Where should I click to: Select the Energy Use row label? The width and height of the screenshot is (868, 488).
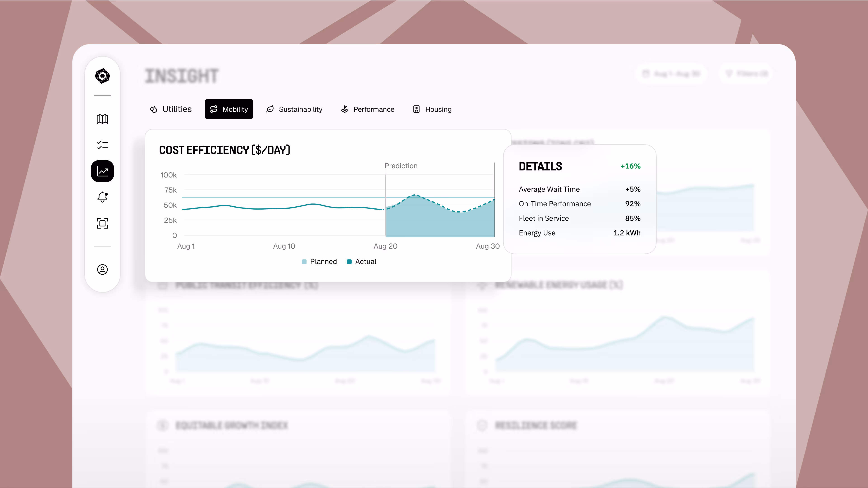coord(537,233)
